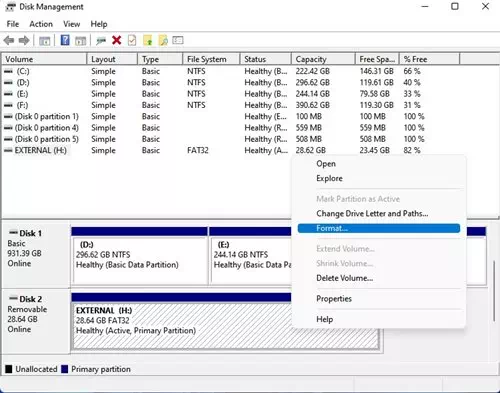
Task: Sort by the % Free column header
Action: [430, 59]
